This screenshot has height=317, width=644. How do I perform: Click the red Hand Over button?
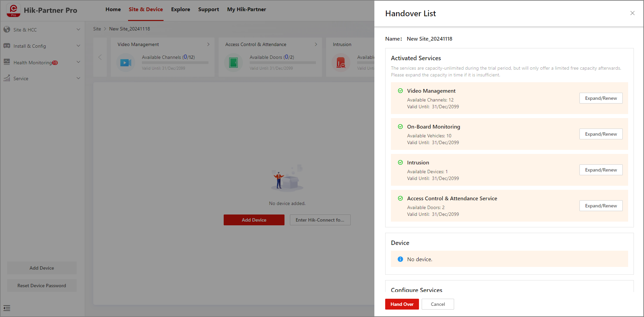click(x=402, y=304)
